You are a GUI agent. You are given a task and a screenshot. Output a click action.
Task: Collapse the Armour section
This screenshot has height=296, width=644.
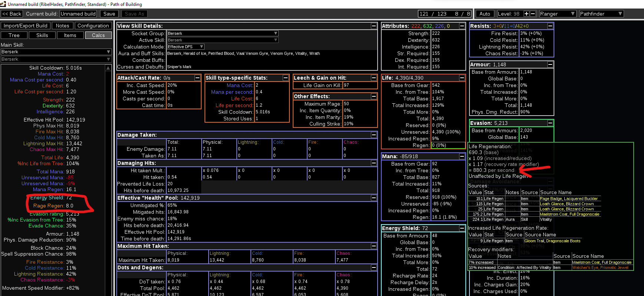pos(550,64)
